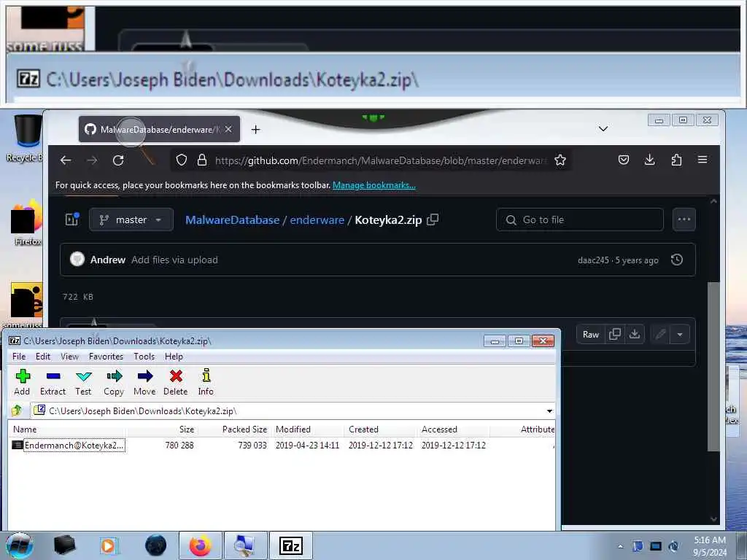Open the GitHub more file actions menu
The image size is (747, 560).
[x=684, y=219]
